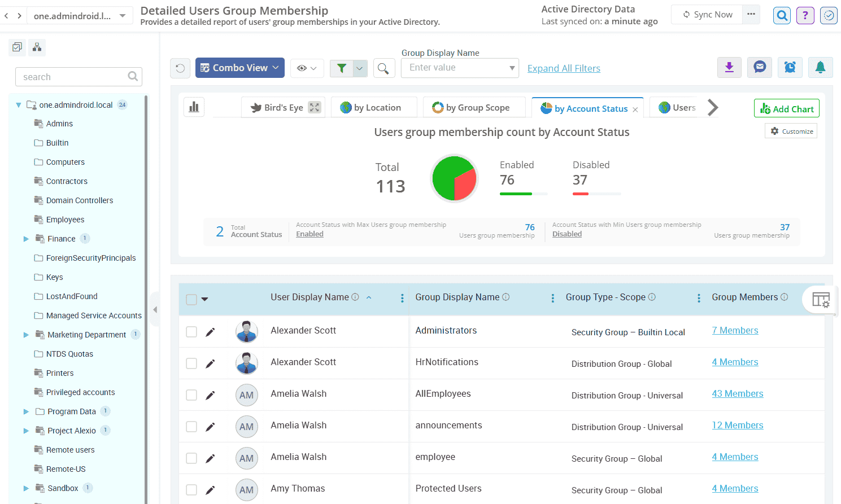
Task: Click the download export icon
Action: [729, 68]
